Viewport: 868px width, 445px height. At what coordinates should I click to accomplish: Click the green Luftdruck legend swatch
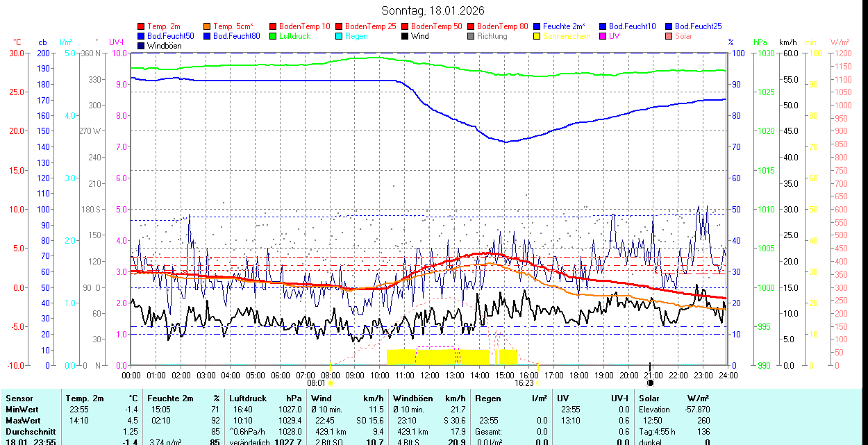(x=274, y=36)
